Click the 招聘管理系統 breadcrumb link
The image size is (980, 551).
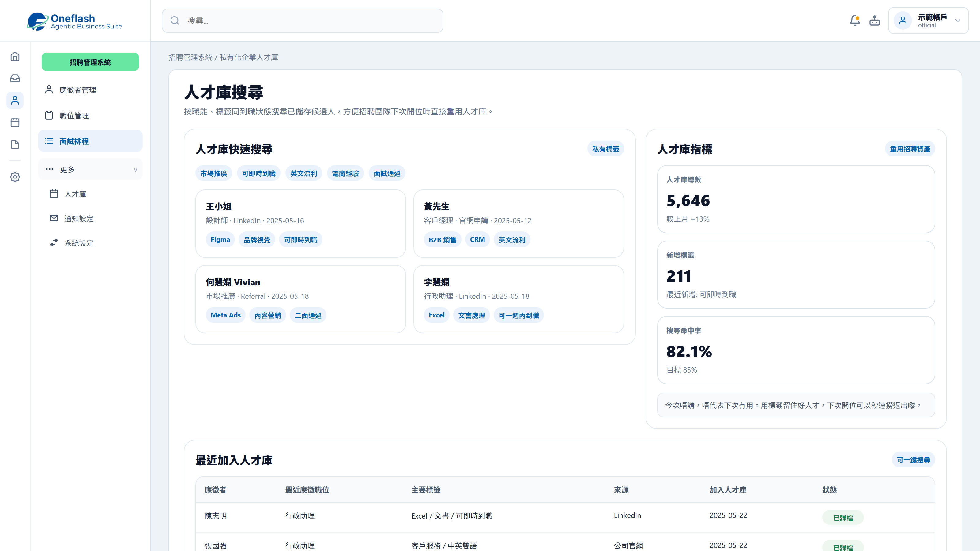tap(190, 57)
